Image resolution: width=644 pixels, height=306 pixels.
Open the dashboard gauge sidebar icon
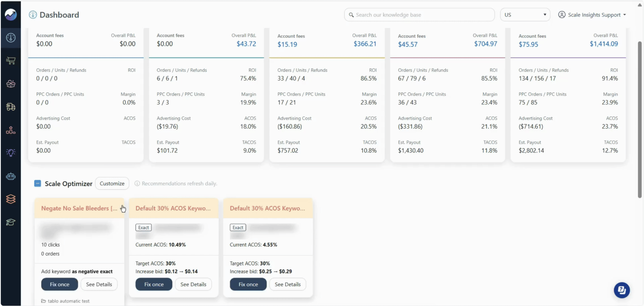pos(11,38)
